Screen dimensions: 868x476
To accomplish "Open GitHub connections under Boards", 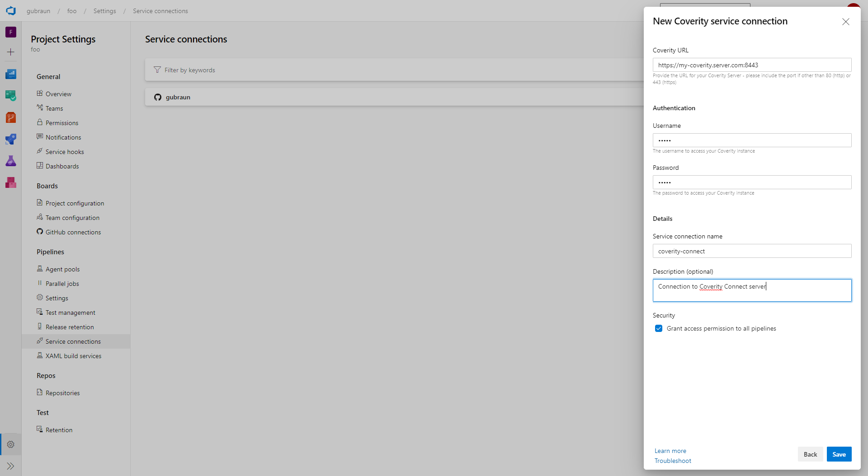I will click(73, 232).
